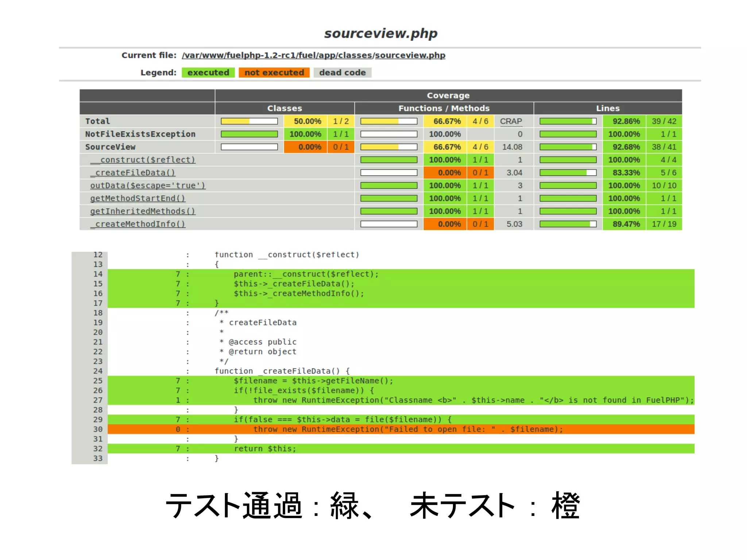Click the SourceView class name
The width and height of the screenshot is (747, 560).
[x=110, y=147]
